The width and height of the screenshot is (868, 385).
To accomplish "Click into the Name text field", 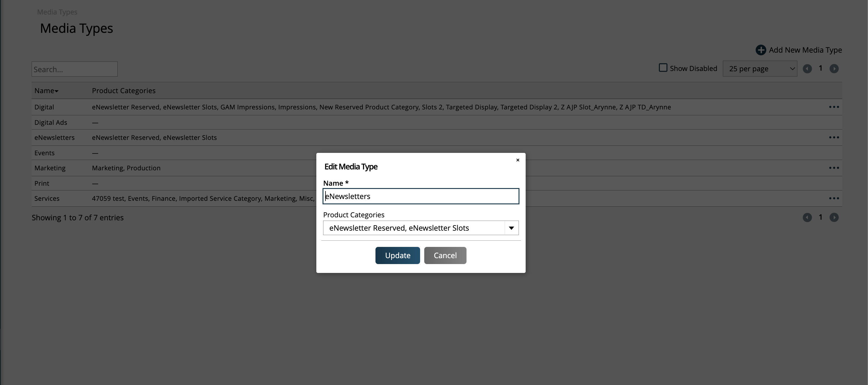I will tap(420, 196).
